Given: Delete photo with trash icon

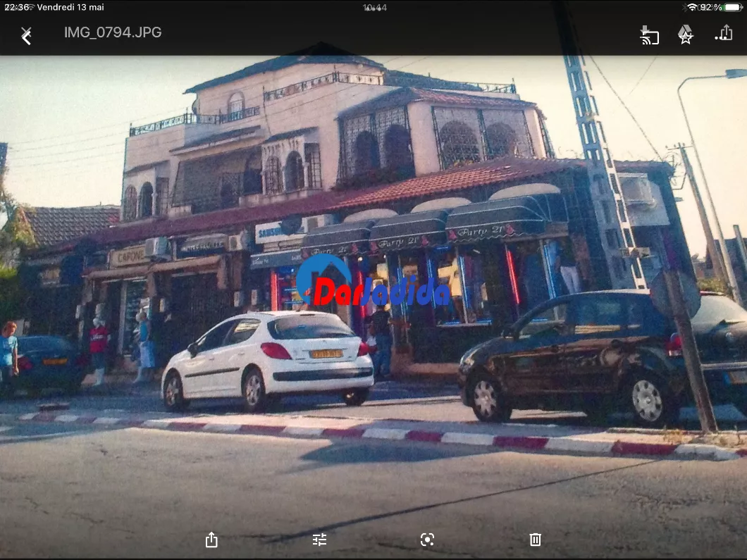Looking at the screenshot, I should coord(535,540).
